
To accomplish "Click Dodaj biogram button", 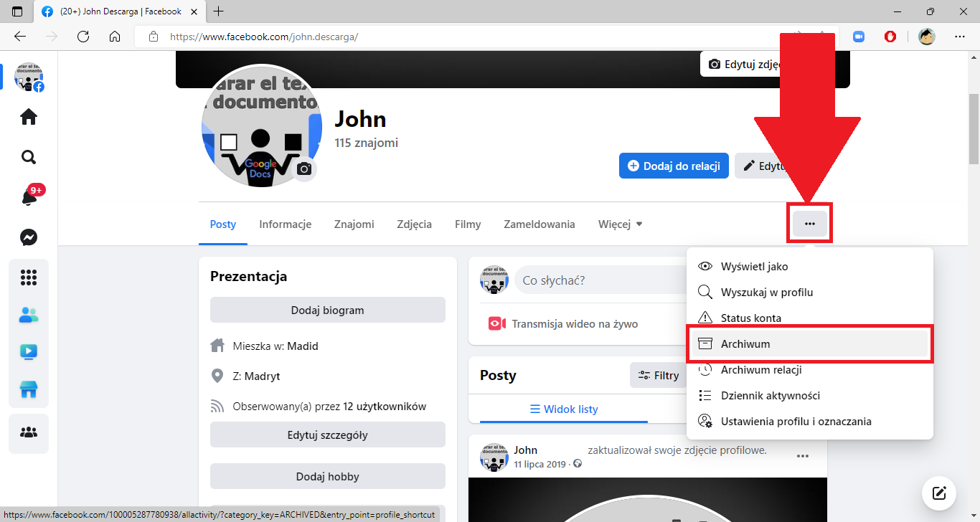I will [328, 310].
